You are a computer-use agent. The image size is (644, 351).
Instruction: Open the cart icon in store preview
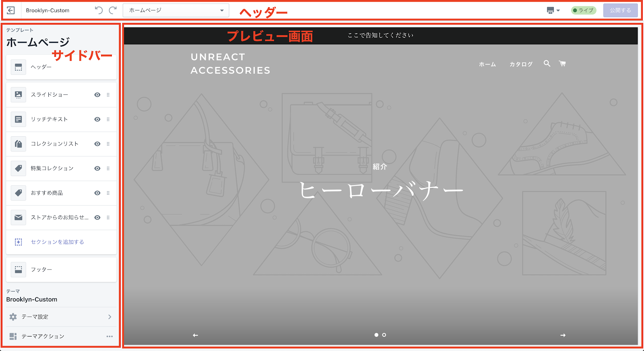click(562, 64)
